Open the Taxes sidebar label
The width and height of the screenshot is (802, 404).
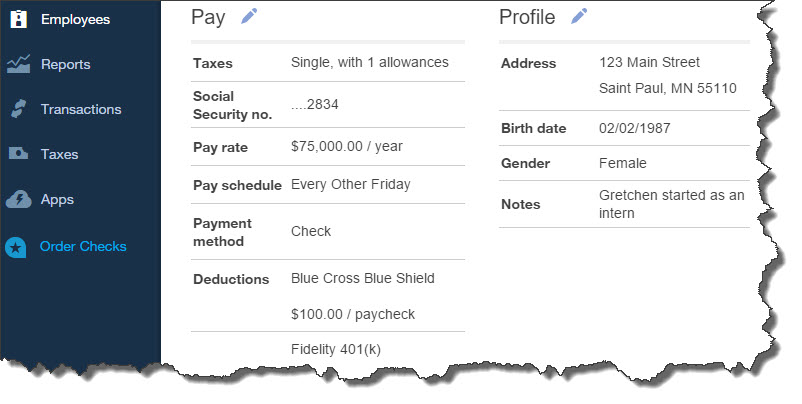point(59,154)
